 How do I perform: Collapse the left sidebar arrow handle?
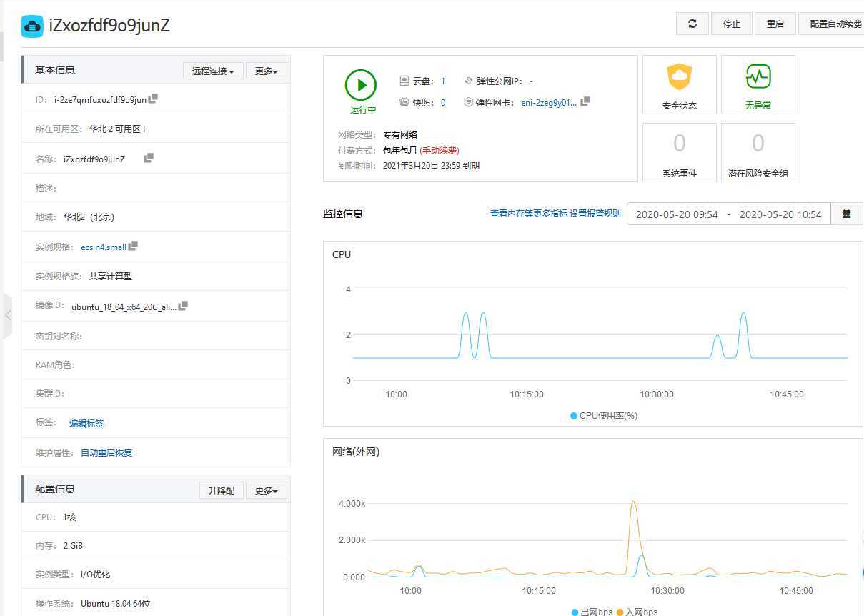(7, 315)
